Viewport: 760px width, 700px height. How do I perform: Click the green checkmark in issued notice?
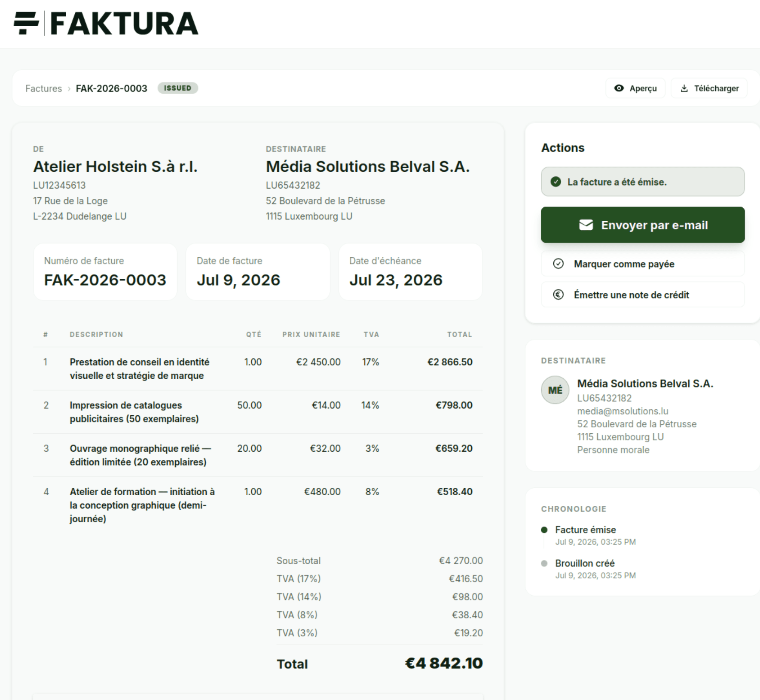(556, 182)
